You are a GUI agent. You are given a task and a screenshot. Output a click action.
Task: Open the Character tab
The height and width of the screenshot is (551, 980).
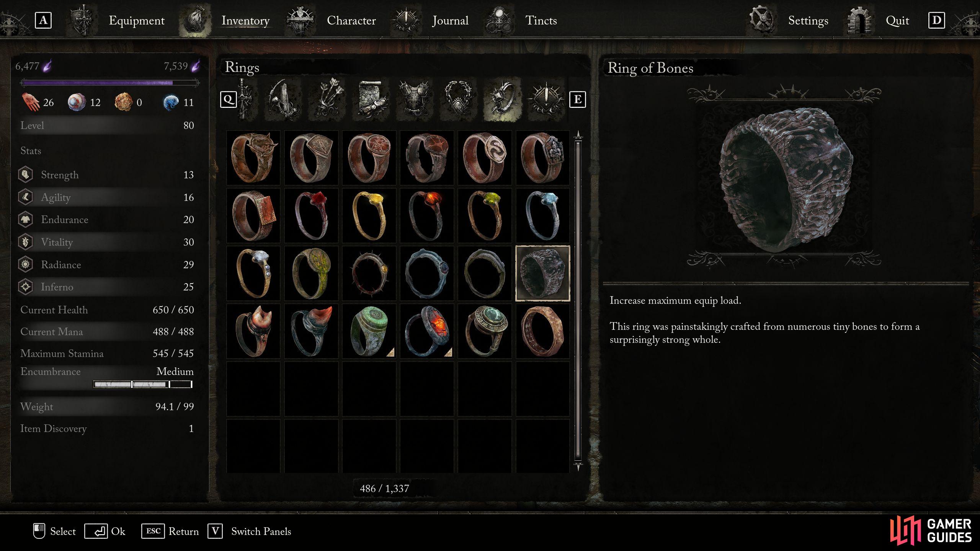(351, 20)
